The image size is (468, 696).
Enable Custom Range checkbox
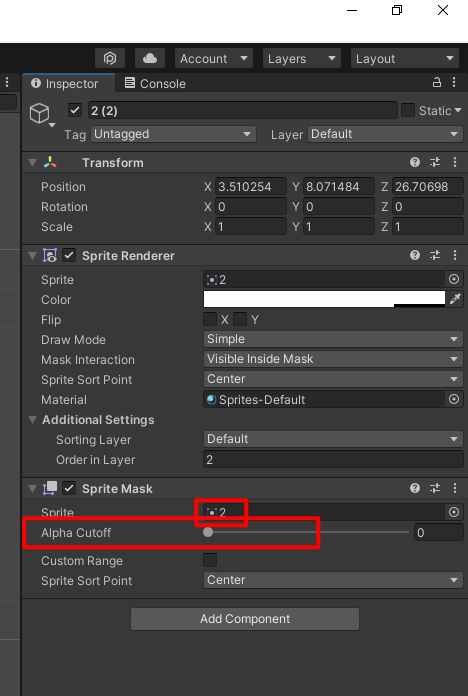point(210,560)
